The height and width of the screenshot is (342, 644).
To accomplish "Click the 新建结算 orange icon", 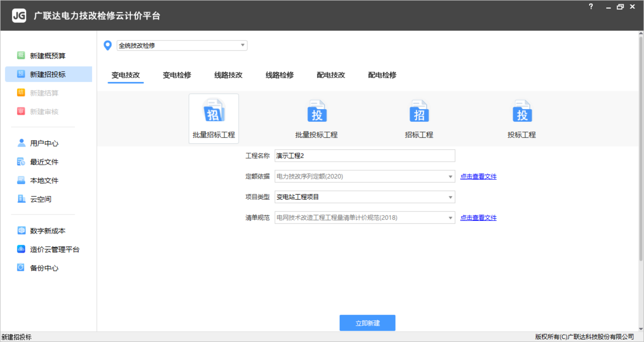I will point(21,93).
